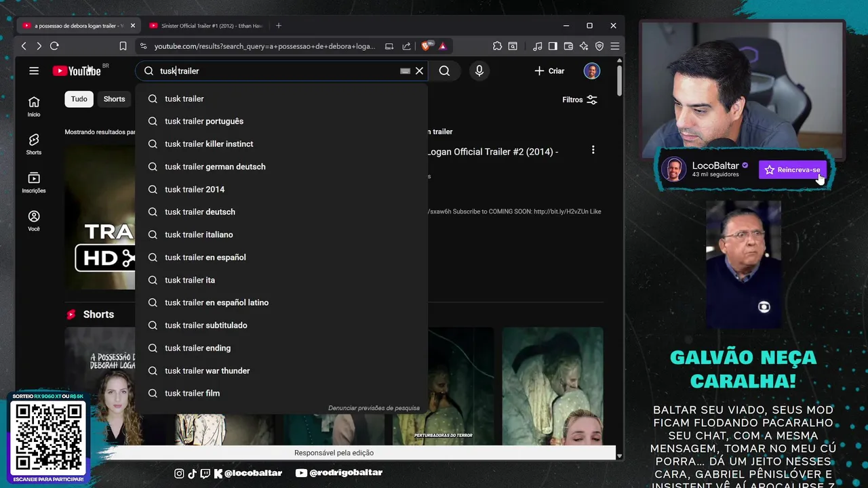Viewport: 868px width, 488px height.
Task: Select suggestion 'tusk trailer war thunder'
Action: (281, 371)
